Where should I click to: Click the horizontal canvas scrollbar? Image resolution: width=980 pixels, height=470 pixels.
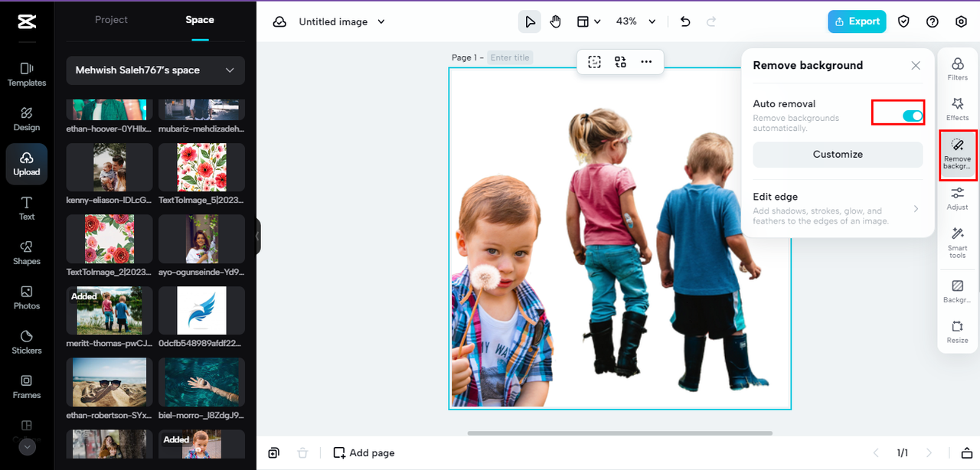619,433
